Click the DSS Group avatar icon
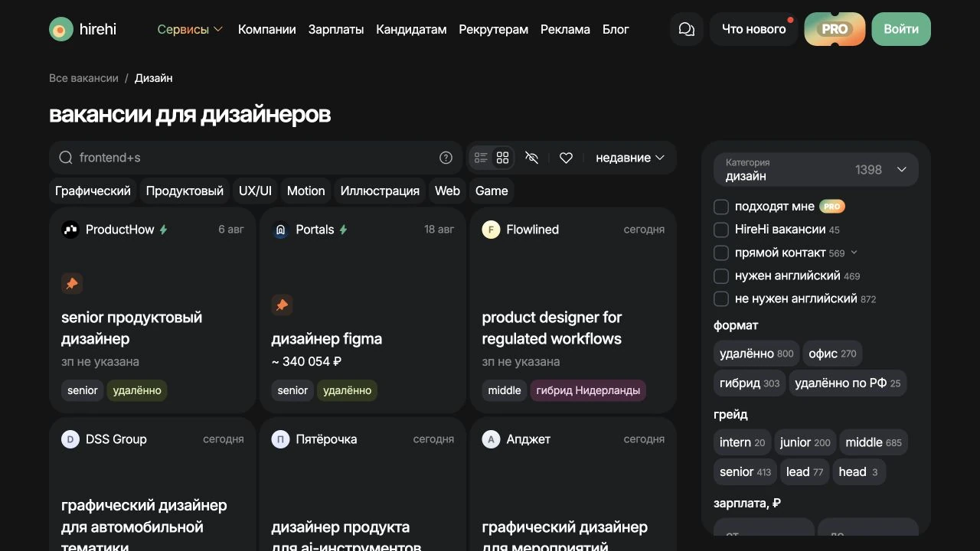 70,439
